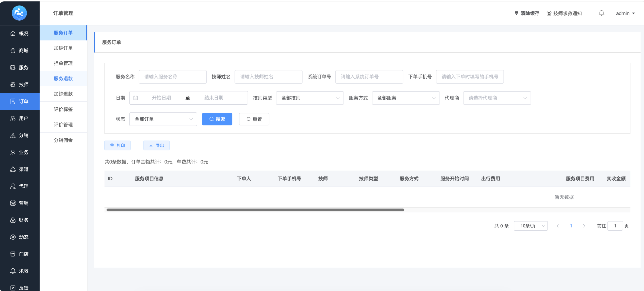Image resolution: width=644 pixels, height=291 pixels.
Task: Go to the 营销 marketing section
Action: pyautogui.click(x=20, y=203)
